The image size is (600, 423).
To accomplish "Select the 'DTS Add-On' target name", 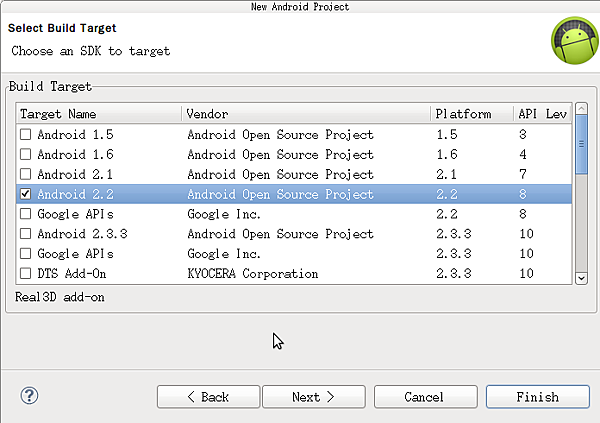I will [72, 273].
